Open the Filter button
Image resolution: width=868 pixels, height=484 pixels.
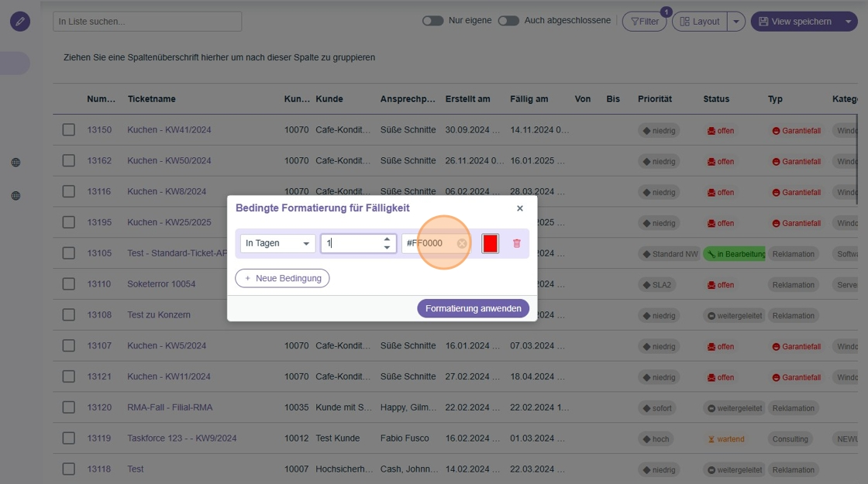[644, 22]
